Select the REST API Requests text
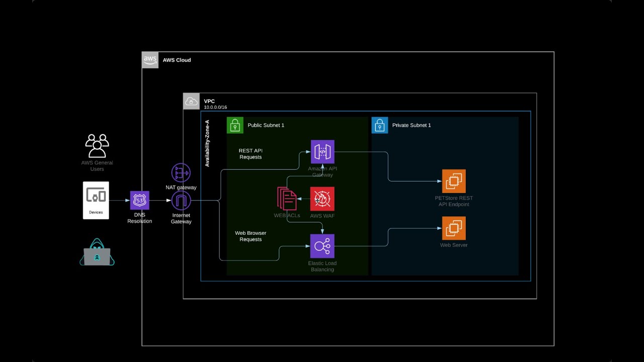Screen dimensions: 644x362 pyautogui.click(x=251, y=154)
